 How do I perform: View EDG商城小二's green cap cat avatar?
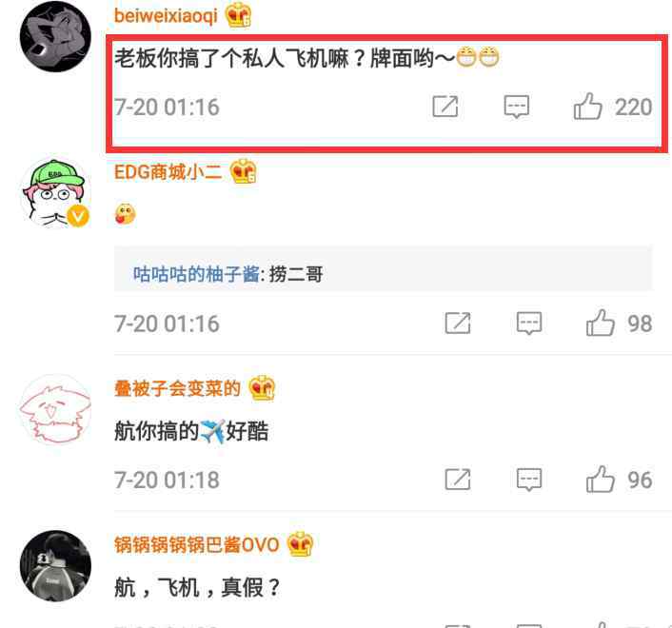tap(55, 193)
